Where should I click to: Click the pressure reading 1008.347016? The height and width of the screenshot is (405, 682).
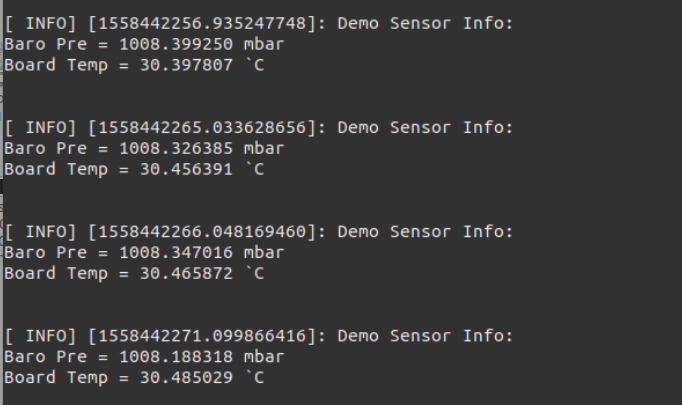176,252
